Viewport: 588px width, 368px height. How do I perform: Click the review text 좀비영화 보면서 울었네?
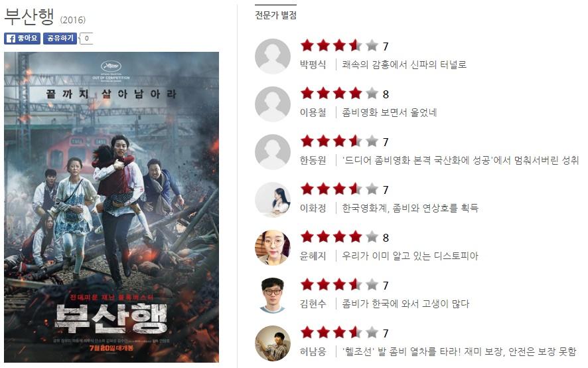click(390, 113)
